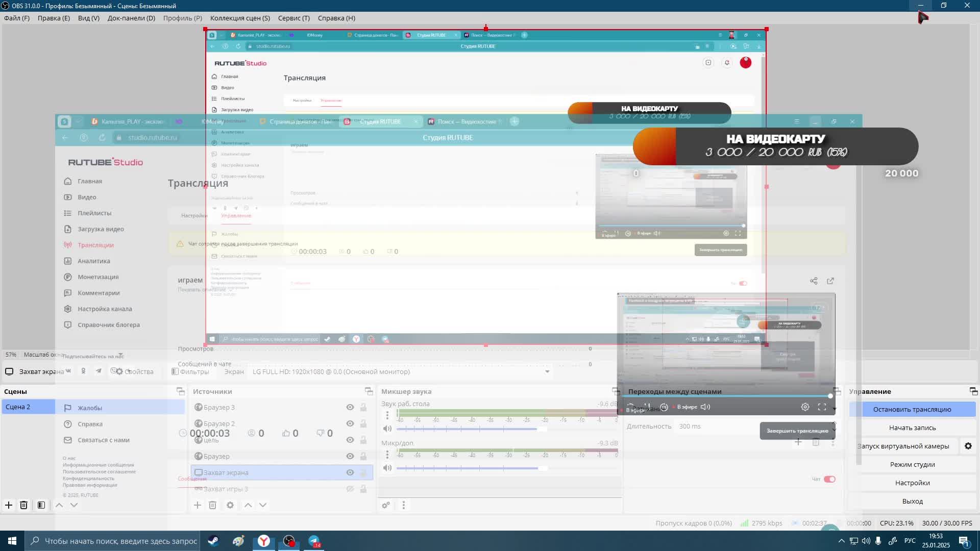Toggle the lock on Браузер 3 source

point(363,407)
